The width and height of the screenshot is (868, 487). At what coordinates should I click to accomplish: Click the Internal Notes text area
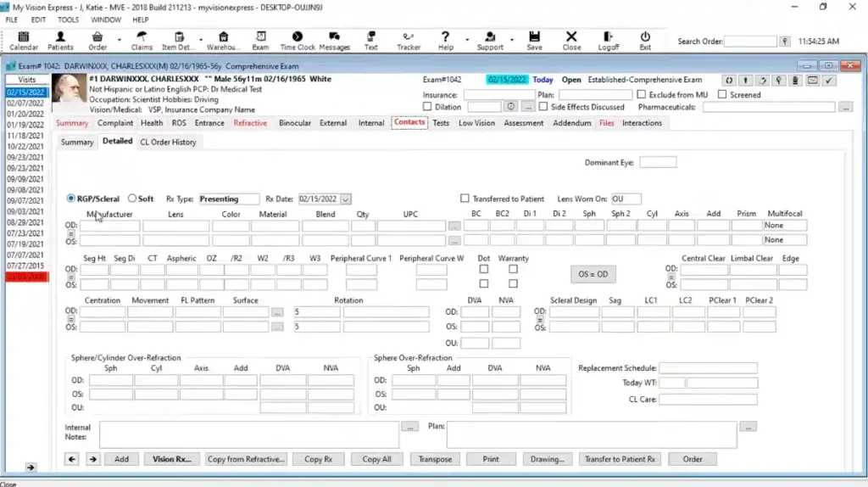tap(249, 434)
